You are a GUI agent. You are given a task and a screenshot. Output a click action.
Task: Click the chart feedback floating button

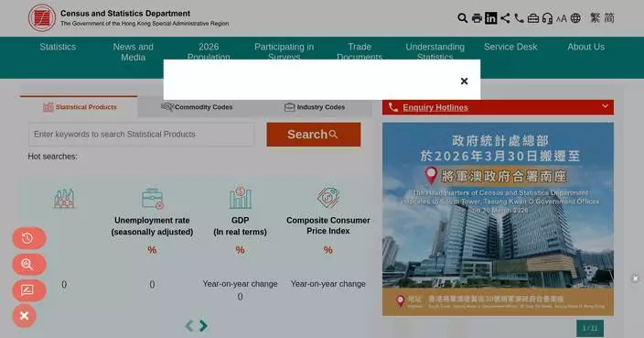pos(28,290)
